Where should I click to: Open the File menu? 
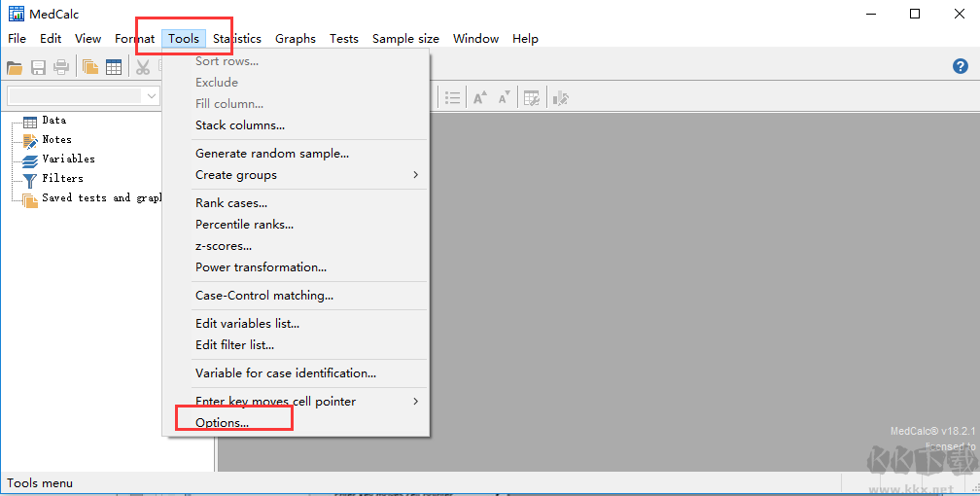pos(17,39)
